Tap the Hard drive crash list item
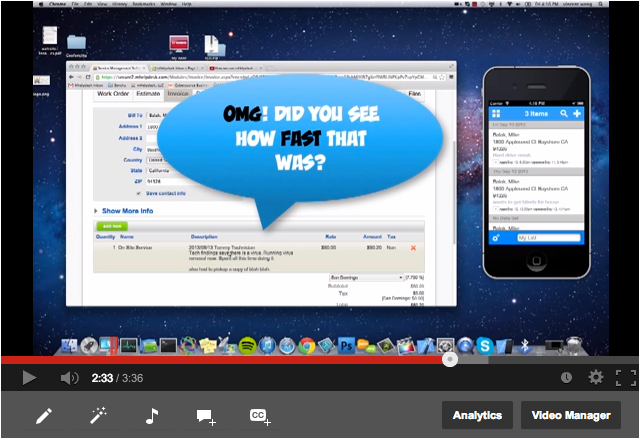This screenshot has height=438, width=639. pos(536,147)
